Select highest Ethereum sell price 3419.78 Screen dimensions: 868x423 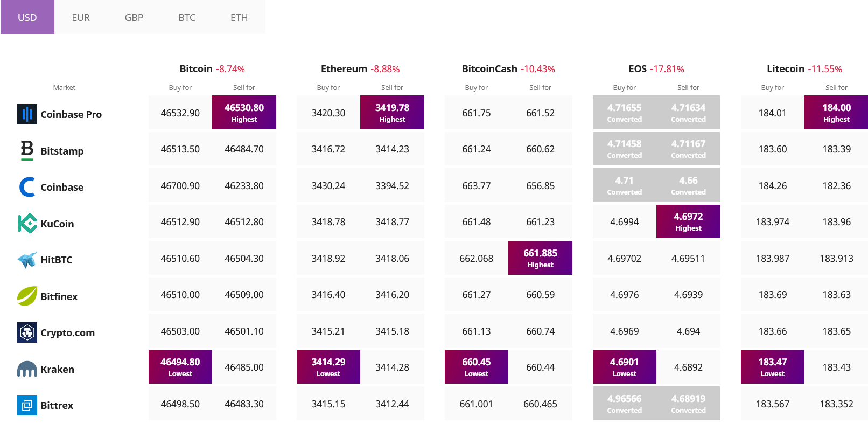click(392, 113)
